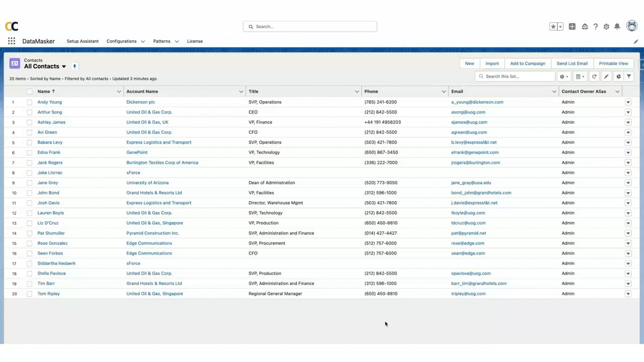Open the user profile avatar
644x362 pixels.
(632, 26)
